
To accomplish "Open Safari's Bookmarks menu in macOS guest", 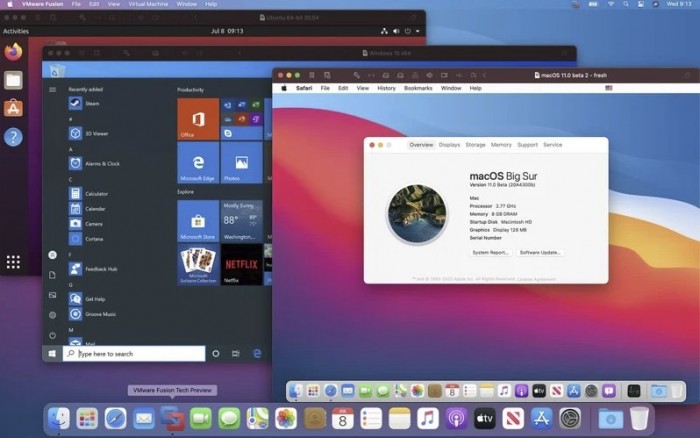I will pyautogui.click(x=418, y=88).
